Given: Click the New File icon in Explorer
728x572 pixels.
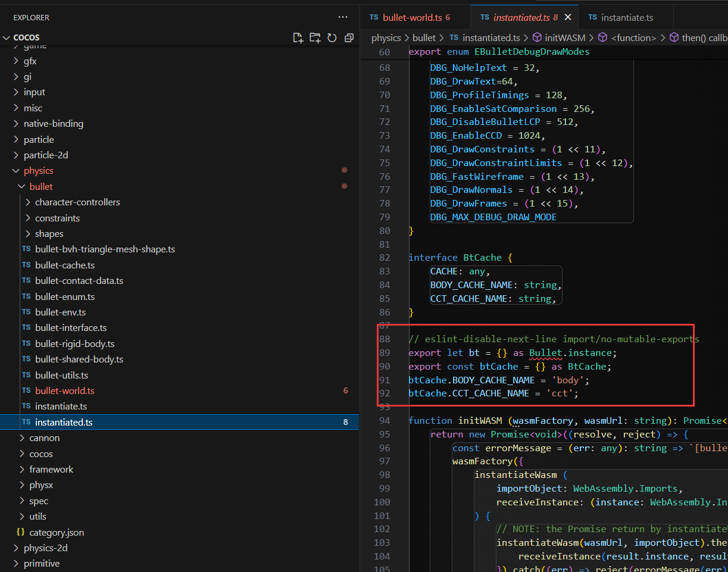Looking at the screenshot, I should pyautogui.click(x=298, y=37).
